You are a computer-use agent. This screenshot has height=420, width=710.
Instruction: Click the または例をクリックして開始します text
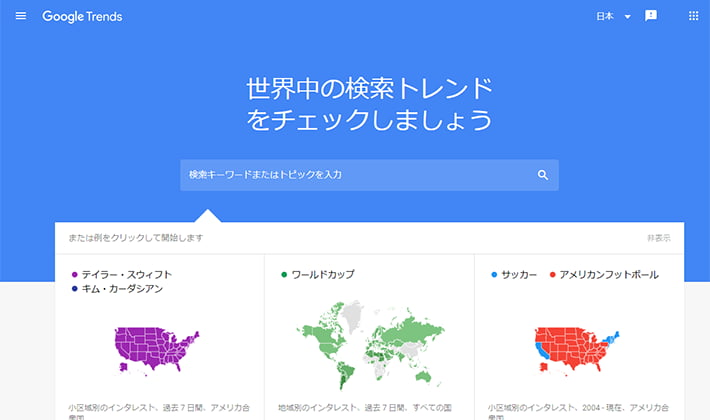pyautogui.click(x=135, y=238)
